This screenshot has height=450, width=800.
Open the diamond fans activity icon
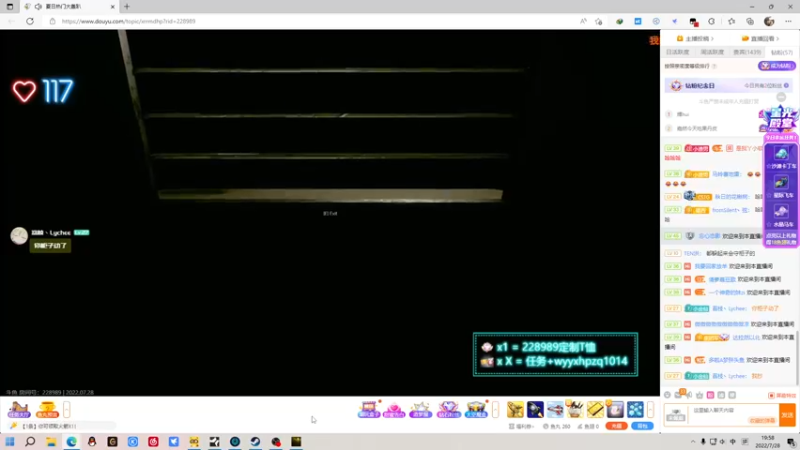pyautogui.click(x=448, y=409)
